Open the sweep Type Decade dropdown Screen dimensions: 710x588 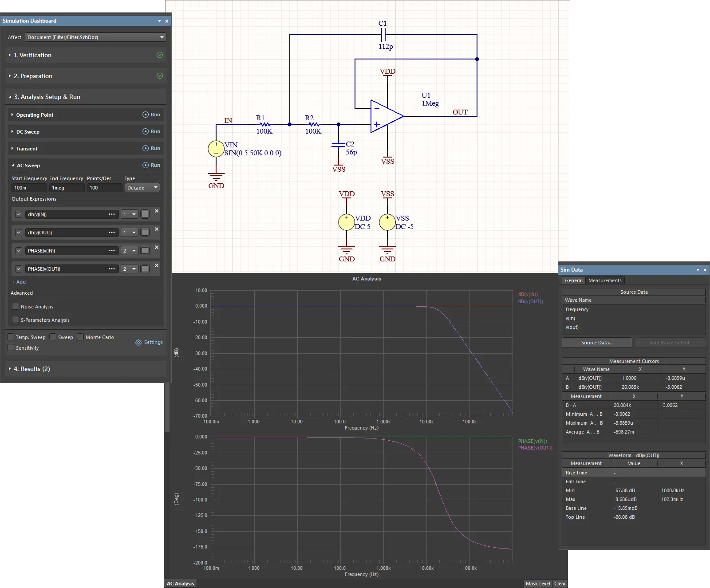click(142, 188)
